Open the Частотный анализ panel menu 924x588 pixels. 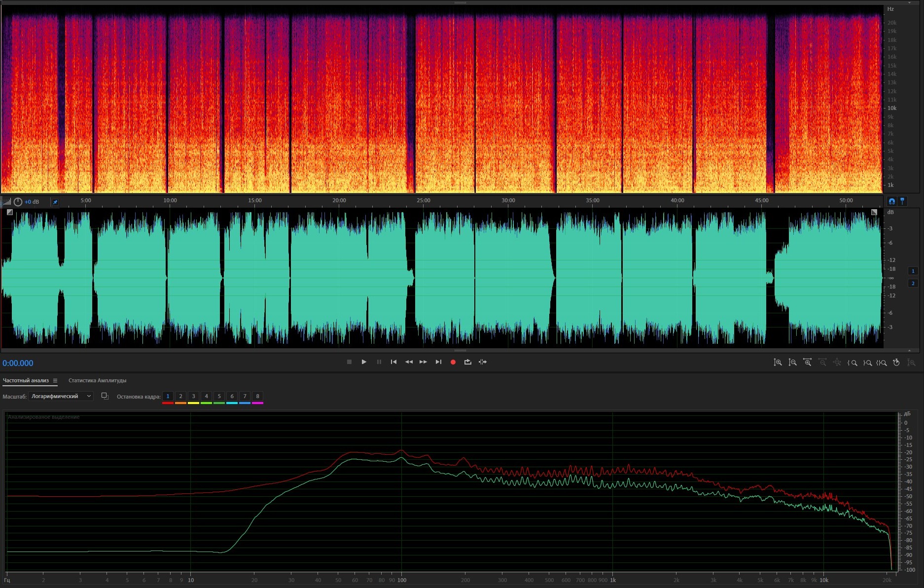click(55, 380)
